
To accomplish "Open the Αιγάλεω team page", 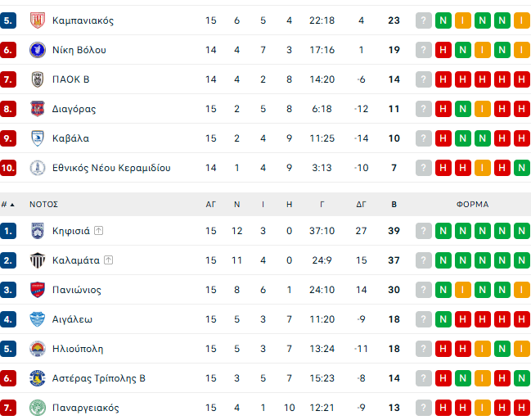I will coord(73,319).
